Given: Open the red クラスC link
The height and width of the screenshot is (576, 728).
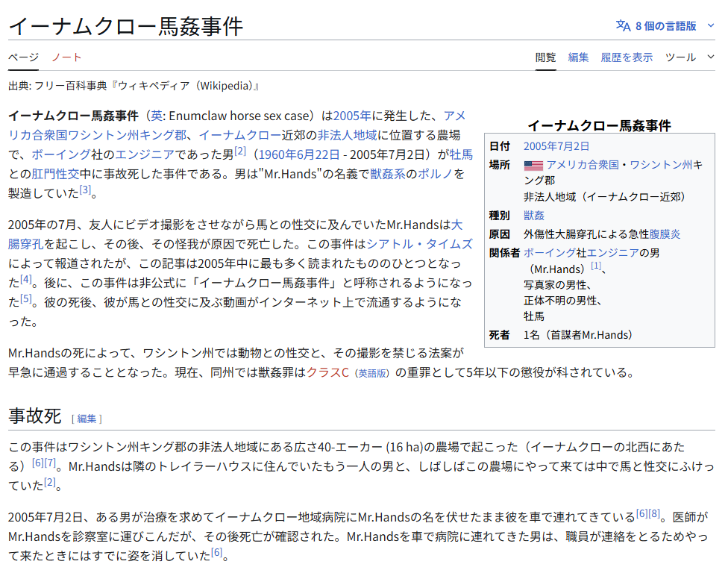Looking at the screenshot, I should (x=327, y=372).
